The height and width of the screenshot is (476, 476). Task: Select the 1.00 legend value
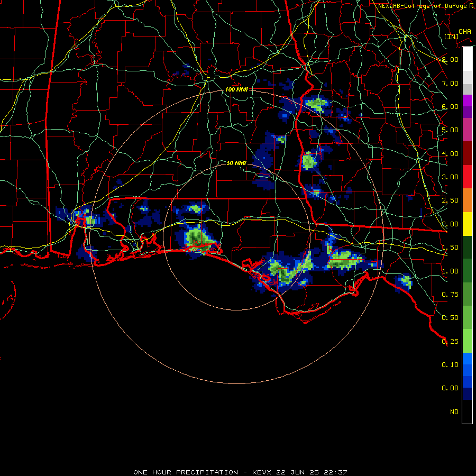click(x=450, y=271)
